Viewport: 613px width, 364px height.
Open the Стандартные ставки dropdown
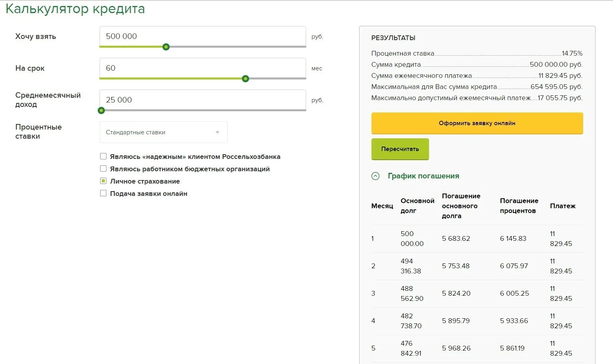pyautogui.click(x=163, y=132)
